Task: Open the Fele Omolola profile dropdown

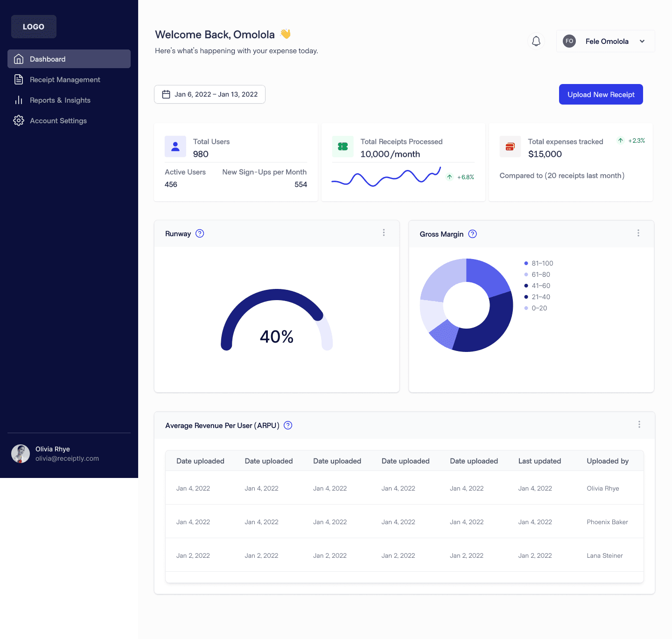Action: point(605,41)
